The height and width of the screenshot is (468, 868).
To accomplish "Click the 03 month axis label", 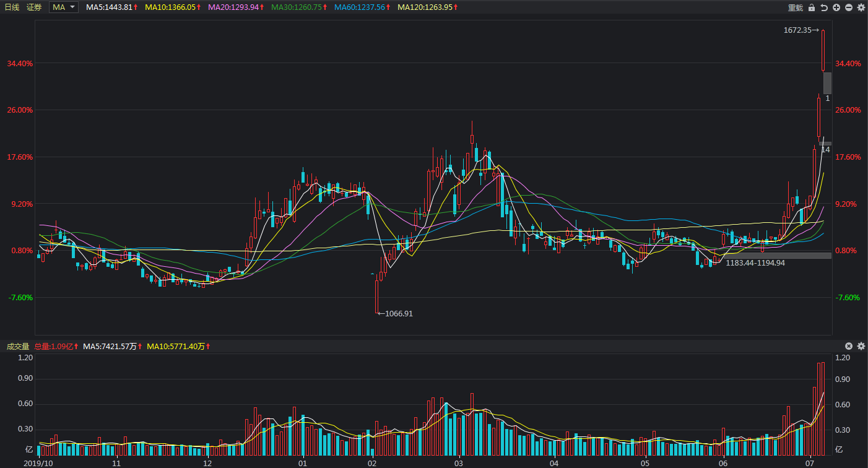I will pos(459,462).
